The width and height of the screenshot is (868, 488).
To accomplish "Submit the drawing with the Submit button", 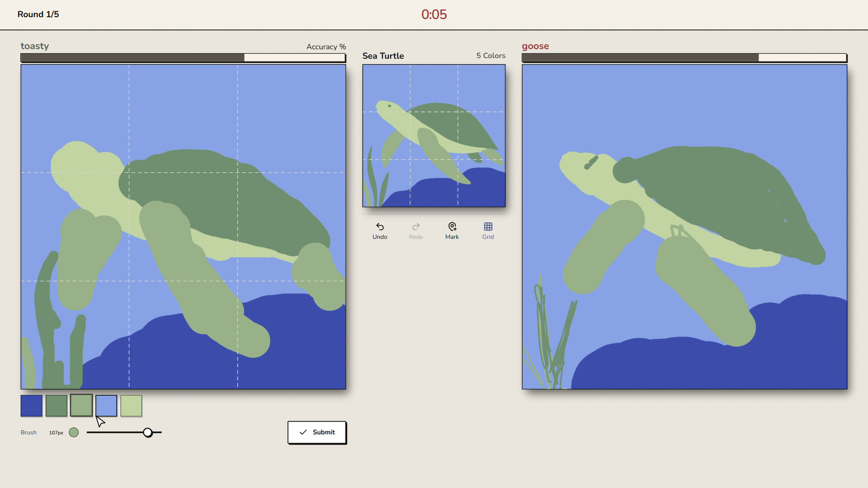I will 317,432.
